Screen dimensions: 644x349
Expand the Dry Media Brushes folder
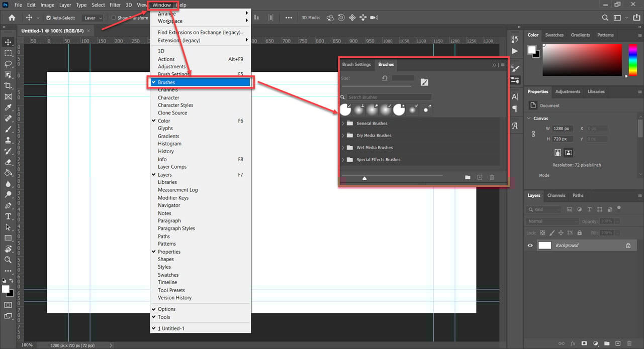point(343,136)
